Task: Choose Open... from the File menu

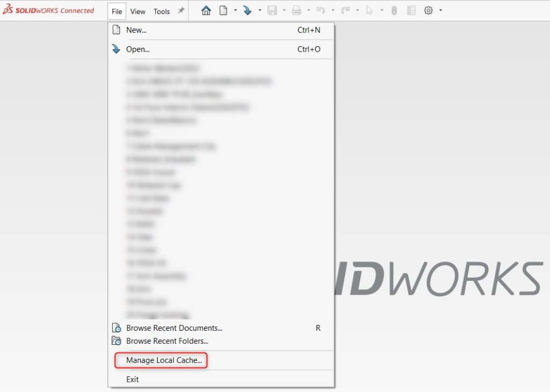Action: coord(221,49)
